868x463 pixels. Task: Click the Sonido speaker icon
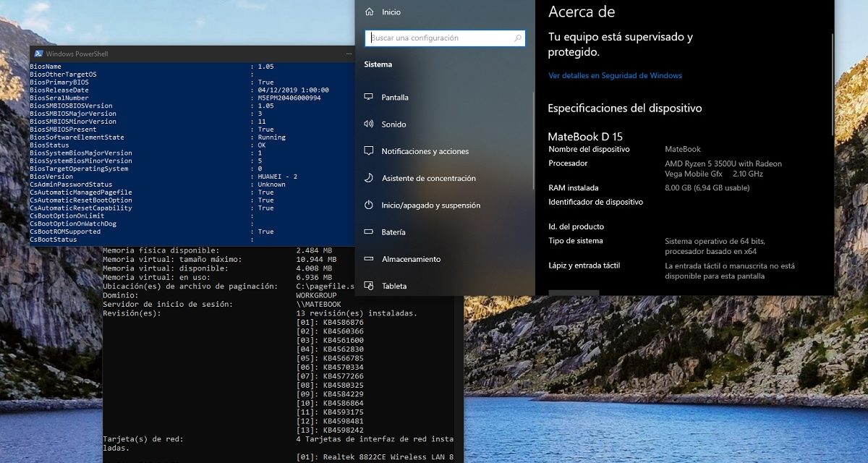368,124
